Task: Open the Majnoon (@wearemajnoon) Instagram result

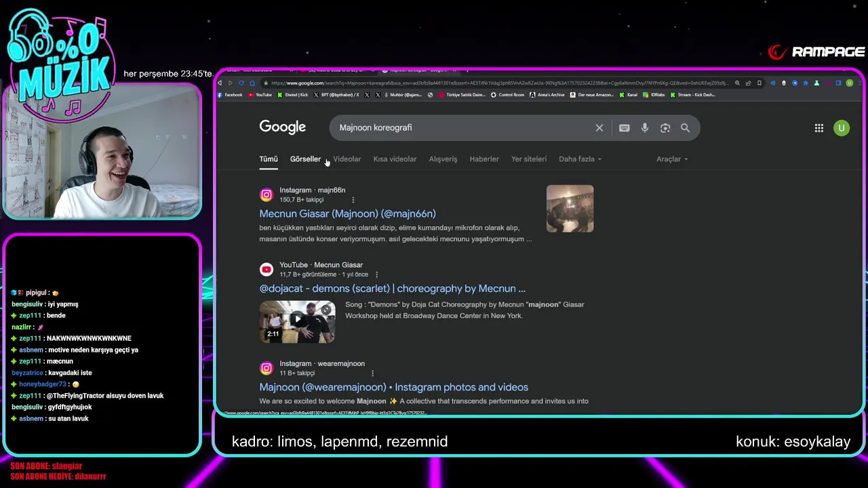Action: pos(393,387)
